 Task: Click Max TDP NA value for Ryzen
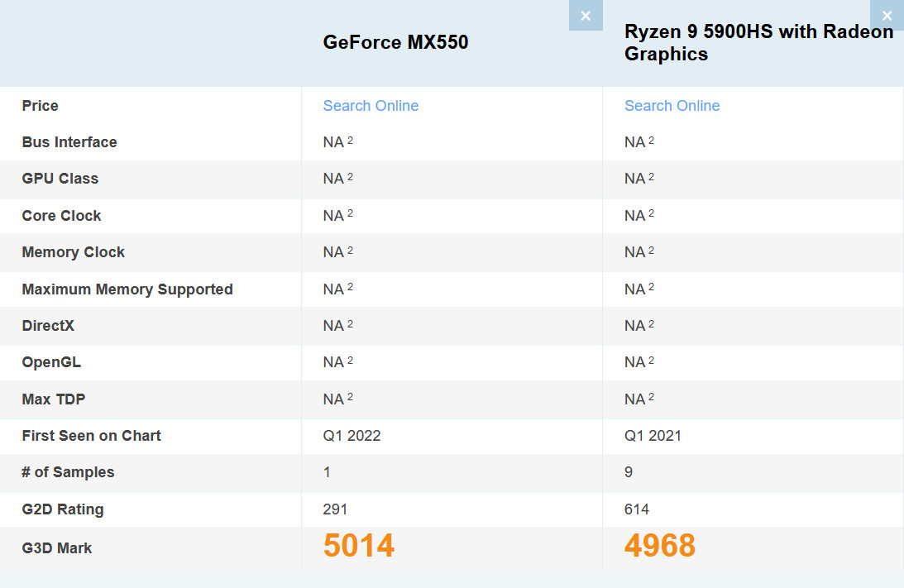639,399
